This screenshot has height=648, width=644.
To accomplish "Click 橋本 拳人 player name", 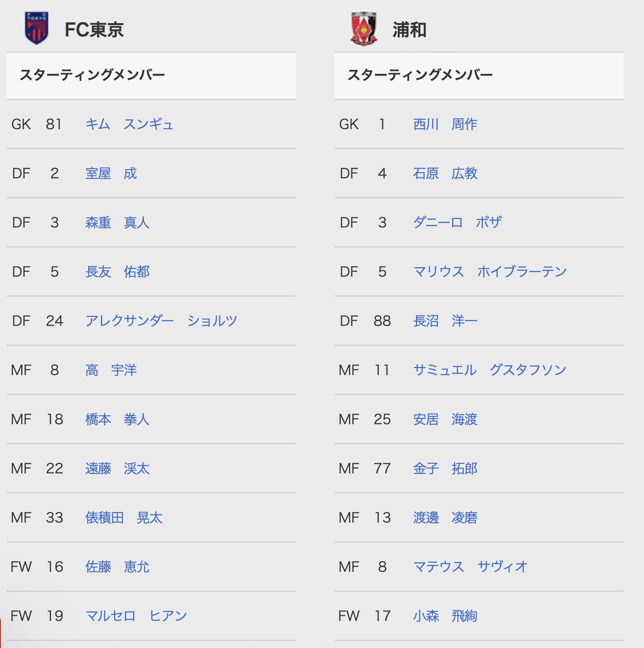I will click(x=118, y=419).
